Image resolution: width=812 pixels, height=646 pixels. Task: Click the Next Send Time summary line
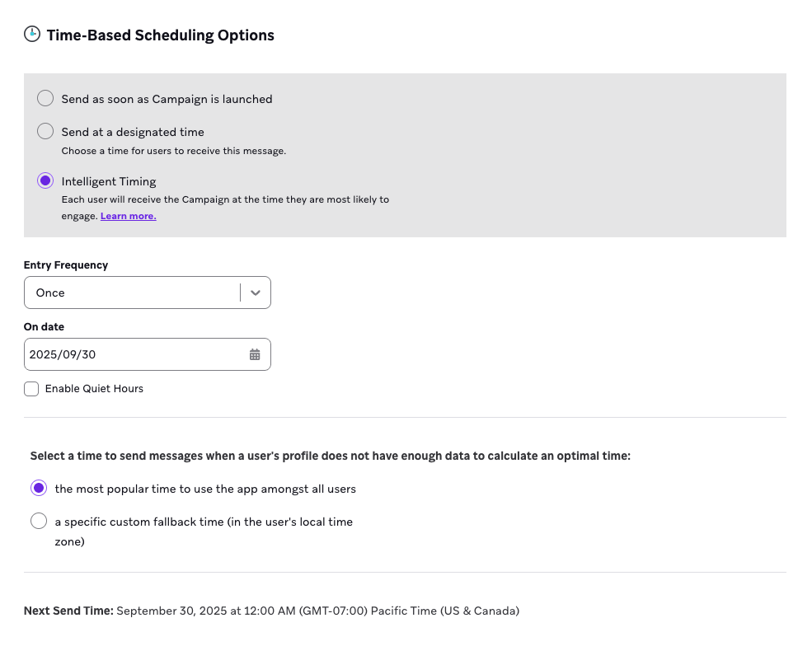coord(271,611)
